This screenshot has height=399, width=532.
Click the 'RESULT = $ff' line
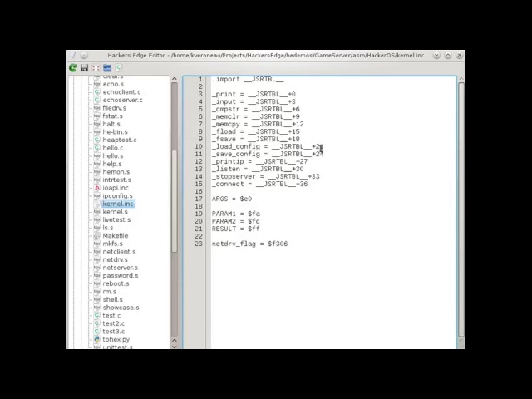coord(236,229)
